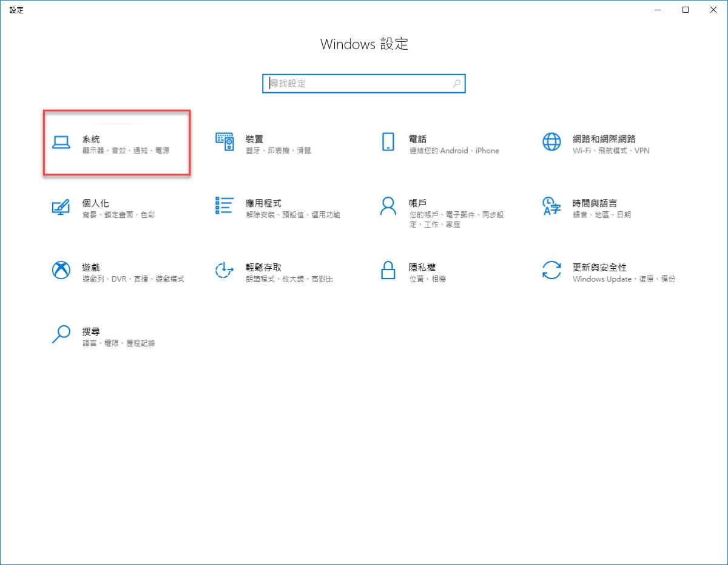This screenshot has width=728, height=565.
Task: Click description Windows Update、復原、備份
Action: (x=624, y=279)
